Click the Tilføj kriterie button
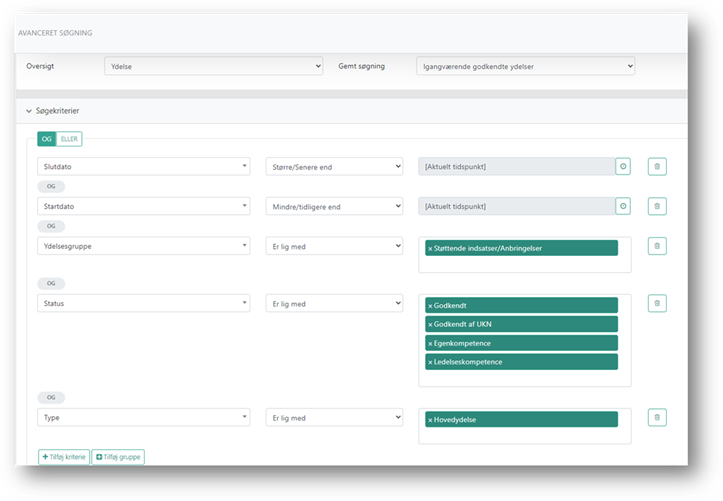 click(63, 457)
